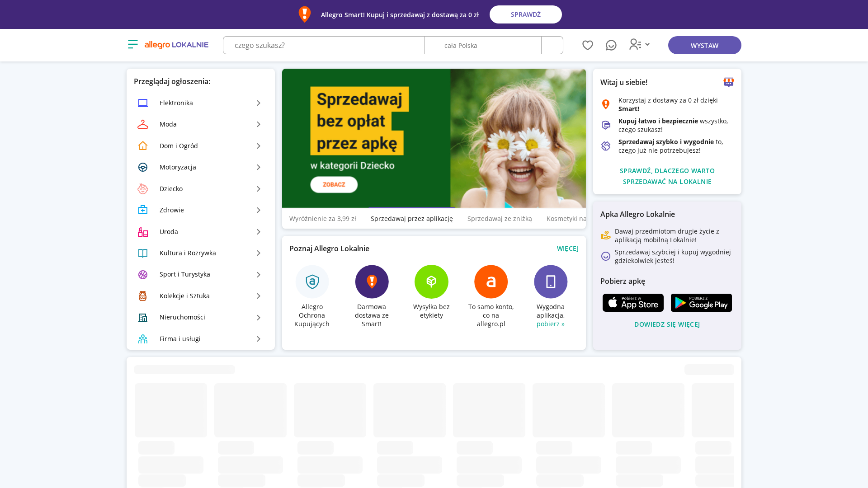Open DOWIEDZ SIĘ WIĘCEJ link
868x488 pixels.
[667, 324]
